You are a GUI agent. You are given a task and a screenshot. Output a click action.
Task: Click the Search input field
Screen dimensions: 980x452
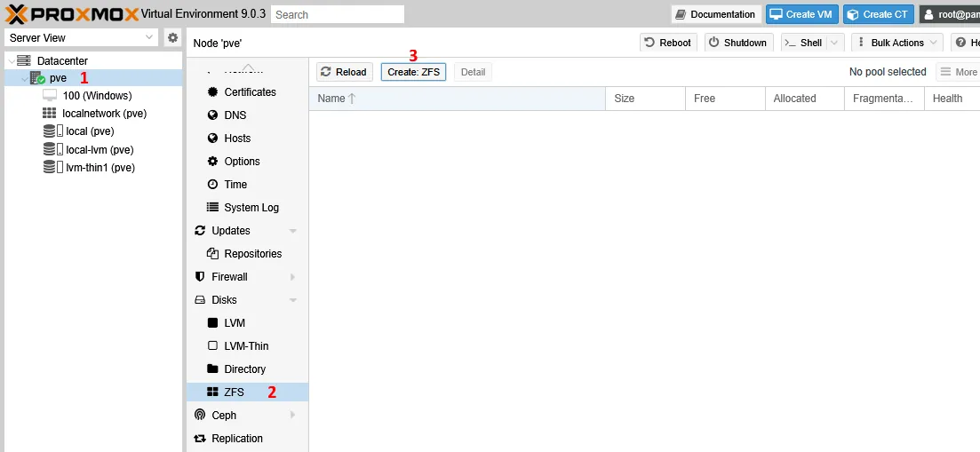(x=338, y=14)
